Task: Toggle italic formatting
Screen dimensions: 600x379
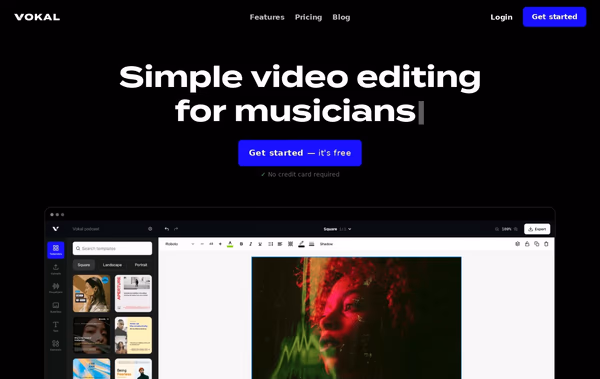Action: [x=251, y=244]
